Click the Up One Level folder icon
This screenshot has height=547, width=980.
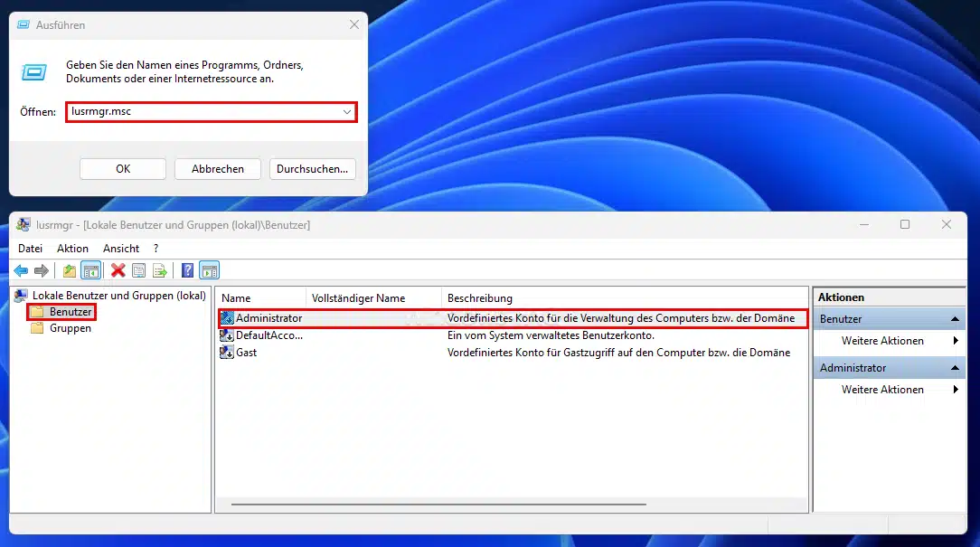pyautogui.click(x=70, y=270)
